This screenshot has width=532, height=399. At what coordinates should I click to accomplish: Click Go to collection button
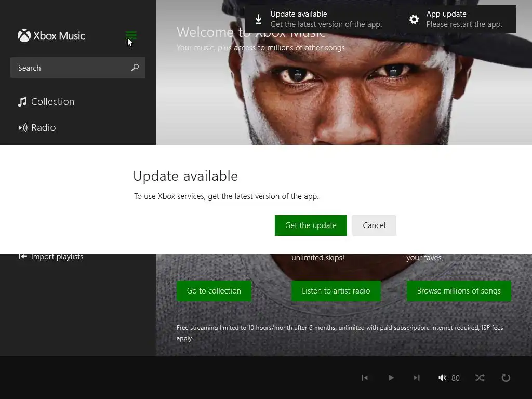point(214,291)
